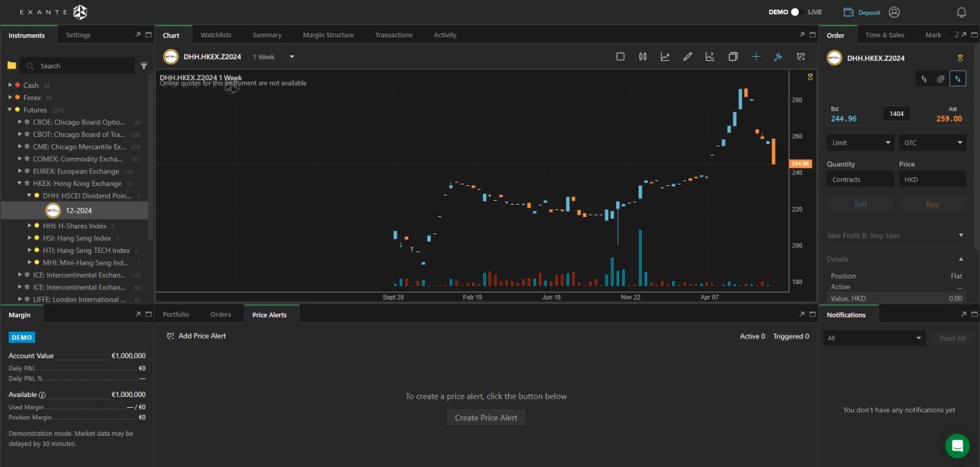
Task: Activate the crosshair cursor tool
Action: (755, 57)
